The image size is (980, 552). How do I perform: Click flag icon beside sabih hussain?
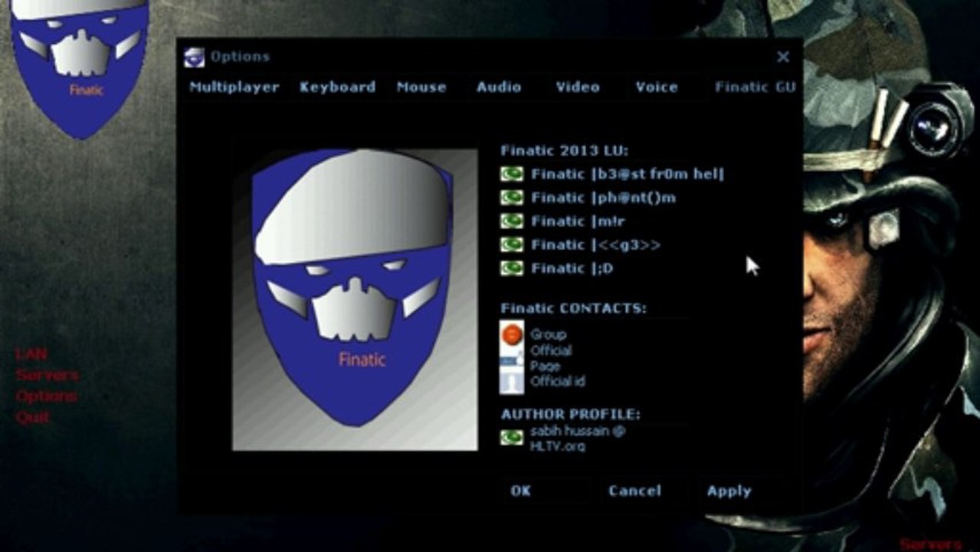[x=512, y=438]
